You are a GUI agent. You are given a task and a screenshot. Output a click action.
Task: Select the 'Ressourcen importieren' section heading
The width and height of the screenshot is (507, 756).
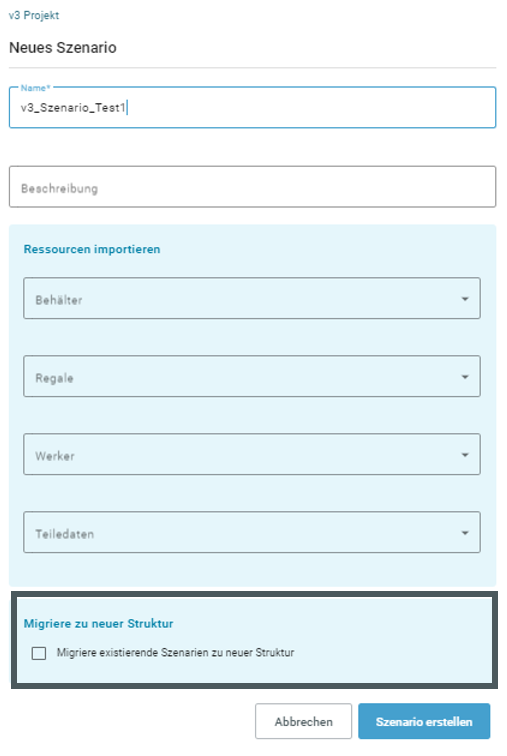tap(92, 249)
